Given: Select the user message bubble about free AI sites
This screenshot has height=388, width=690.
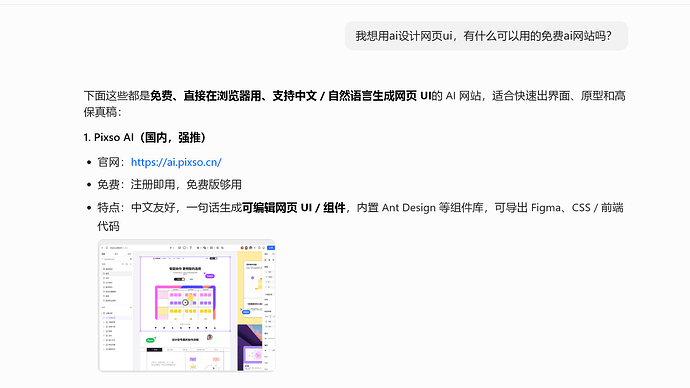Looking at the screenshot, I should [x=486, y=36].
